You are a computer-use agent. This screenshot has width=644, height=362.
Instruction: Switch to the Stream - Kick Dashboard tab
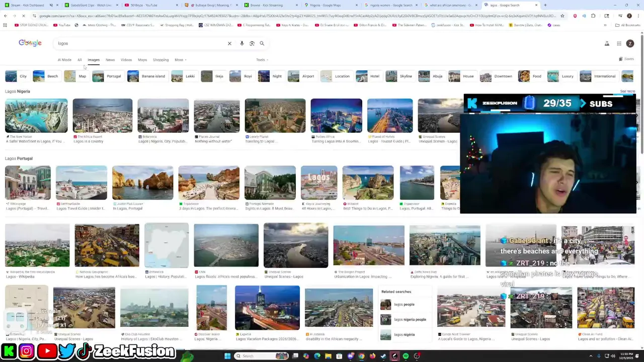pyautogui.click(x=30, y=5)
